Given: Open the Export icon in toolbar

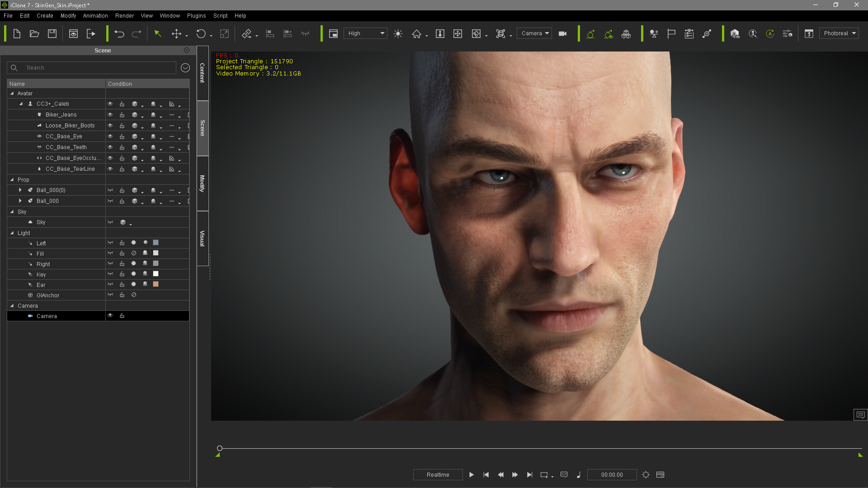Looking at the screenshot, I should [x=91, y=33].
